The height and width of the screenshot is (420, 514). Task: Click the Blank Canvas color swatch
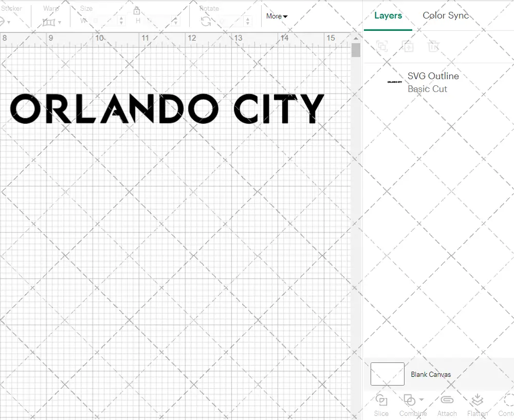[387, 374]
